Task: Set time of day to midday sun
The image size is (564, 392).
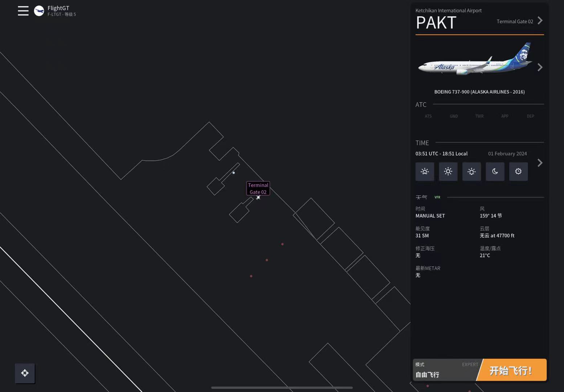Action: coord(448,171)
